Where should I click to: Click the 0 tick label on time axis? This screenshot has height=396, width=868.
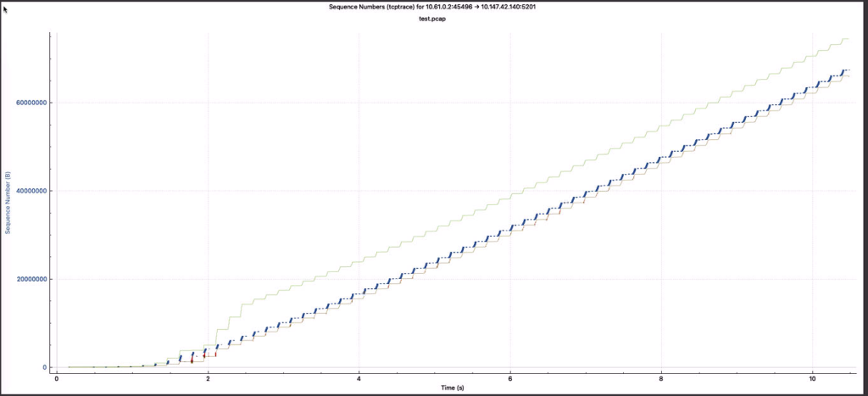pos(57,376)
